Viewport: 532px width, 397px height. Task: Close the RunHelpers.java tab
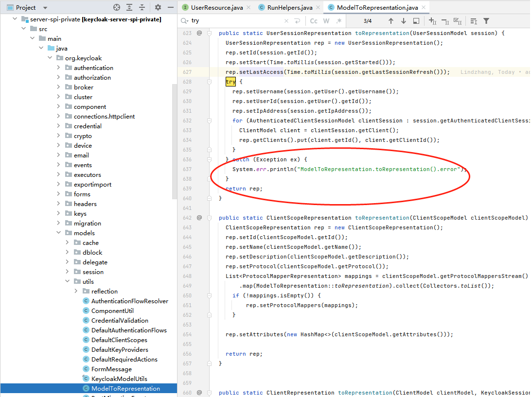coord(318,7)
